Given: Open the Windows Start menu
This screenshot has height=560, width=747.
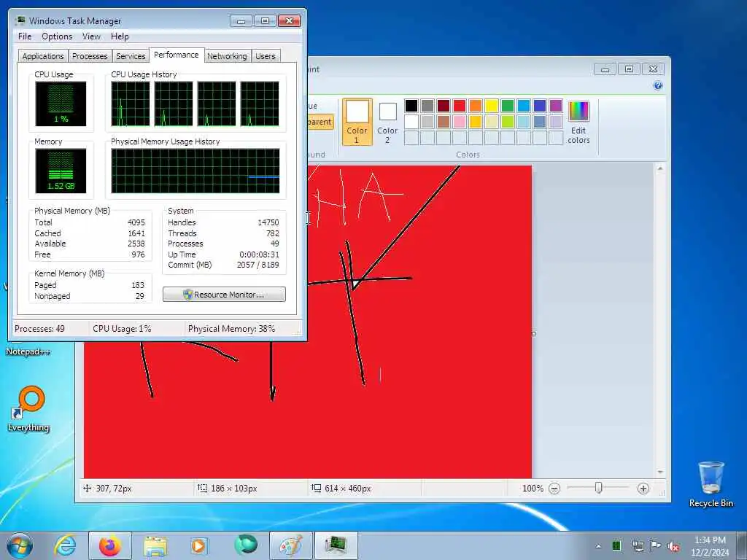Looking at the screenshot, I should click(20, 545).
